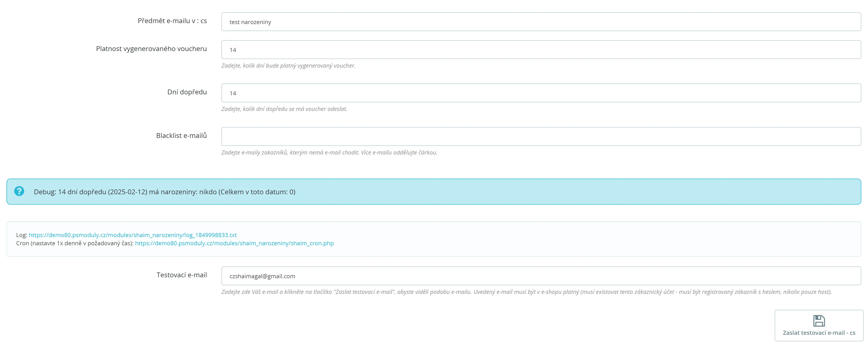Click the voucher validity days help text
Image resolution: width=868 pixels, height=349 pixels.
(288, 66)
